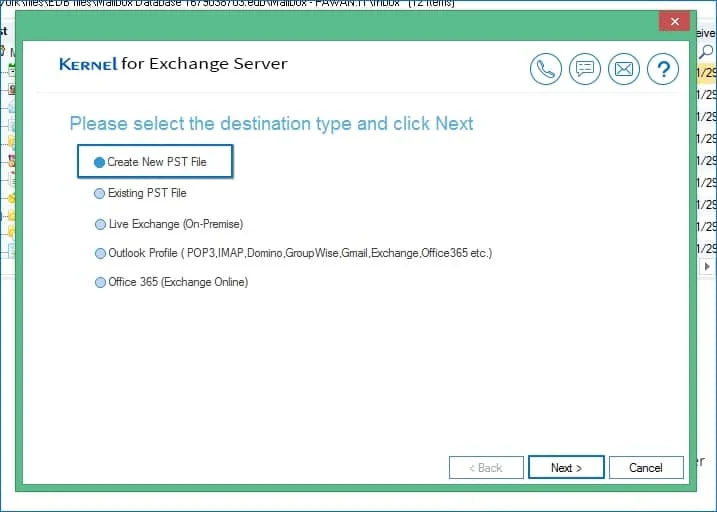Choose Office 365 (Exchange Online) option
Viewport: 717px width, 512px height.
(x=171, y=282)
